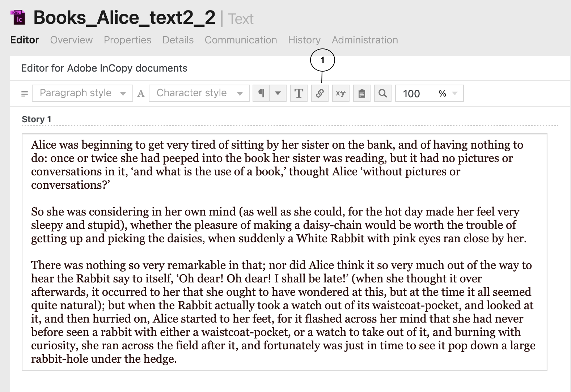Open the zoom percentage dropdown arrow

coord(455,93)
